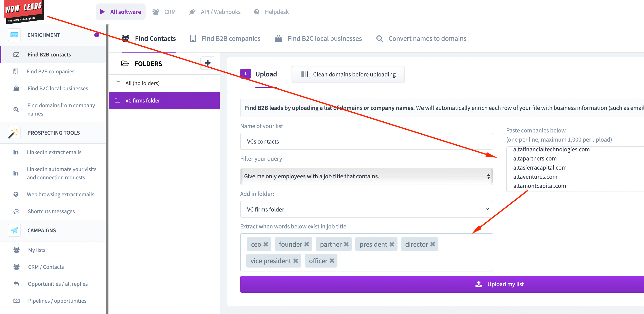Click the Campaigns paper plane icon
Image resolution: width=644 pixels, height=314 pixels.
(14, 230)
